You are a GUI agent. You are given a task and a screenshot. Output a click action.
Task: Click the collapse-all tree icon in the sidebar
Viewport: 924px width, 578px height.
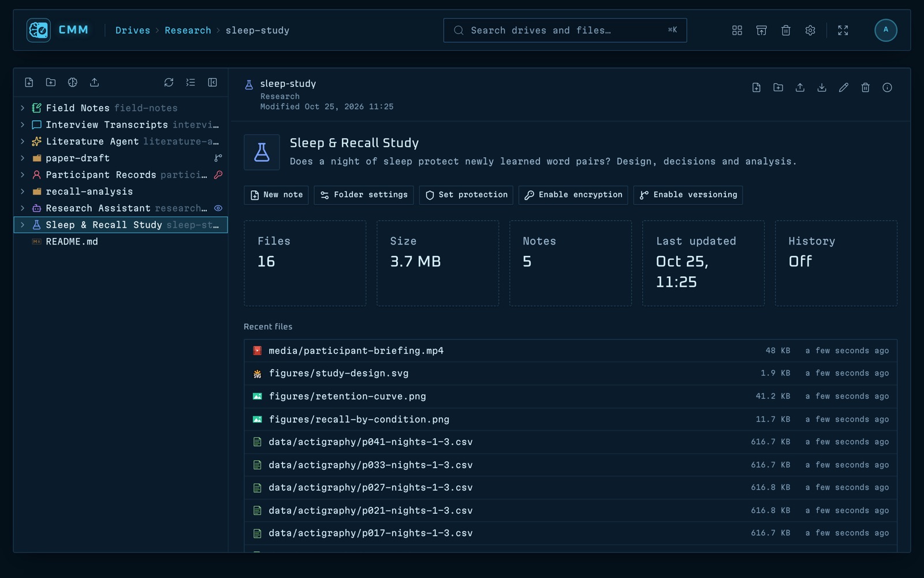tap(191, 83)
